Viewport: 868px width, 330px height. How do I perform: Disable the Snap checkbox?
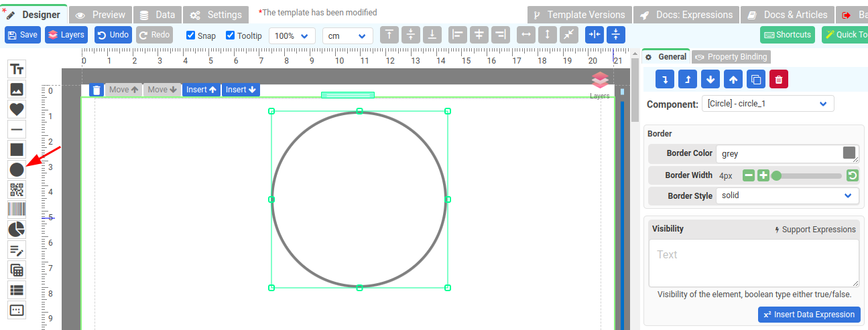pos(191,35)
